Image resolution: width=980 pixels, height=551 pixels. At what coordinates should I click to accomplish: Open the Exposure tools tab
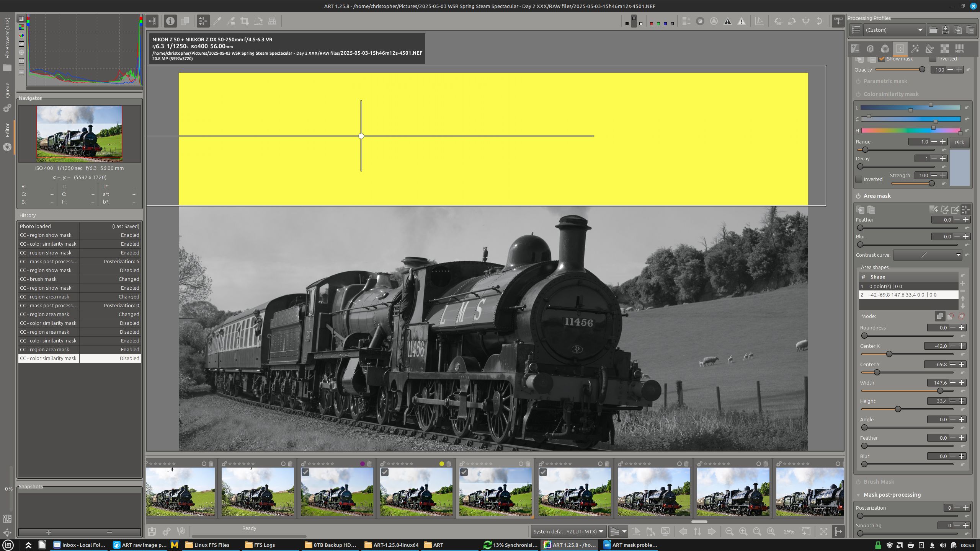tap(855, 49)
